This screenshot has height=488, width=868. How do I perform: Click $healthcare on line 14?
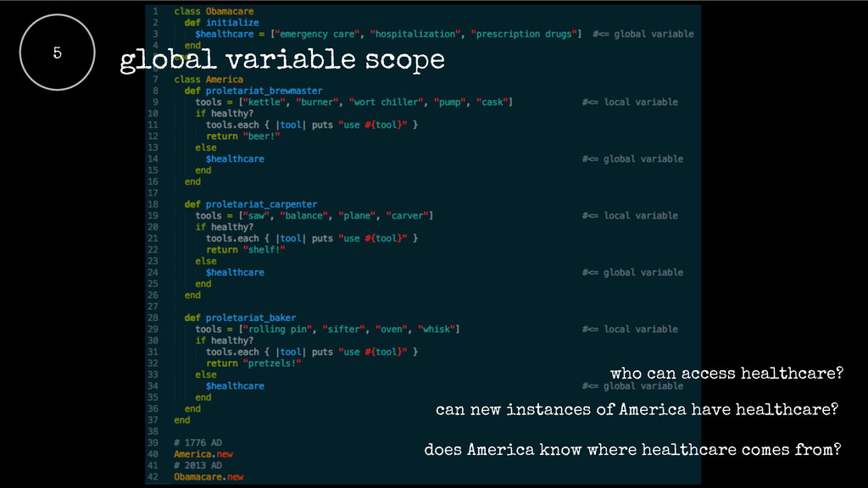[235, 158]
